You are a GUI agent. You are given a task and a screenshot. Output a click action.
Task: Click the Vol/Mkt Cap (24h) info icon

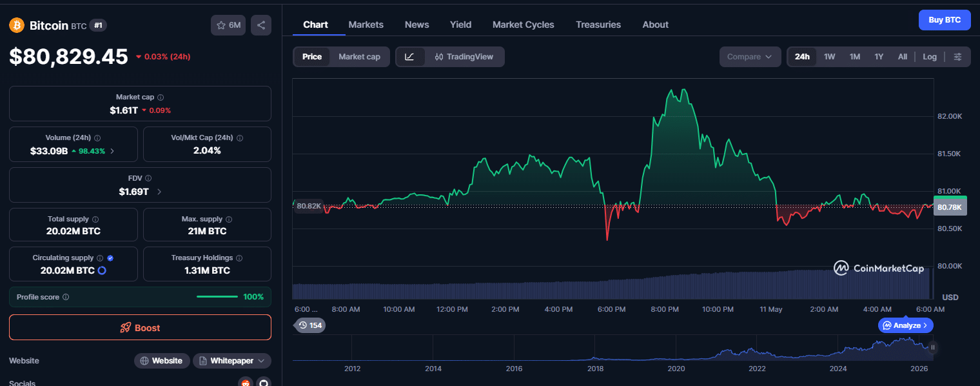click(x=240, y=137)
